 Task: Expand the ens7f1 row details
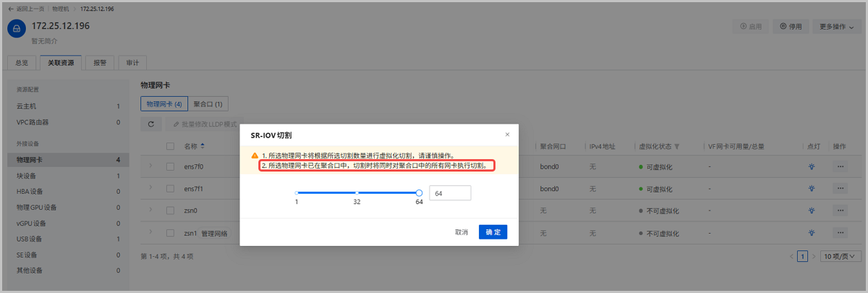pos(150,188)
